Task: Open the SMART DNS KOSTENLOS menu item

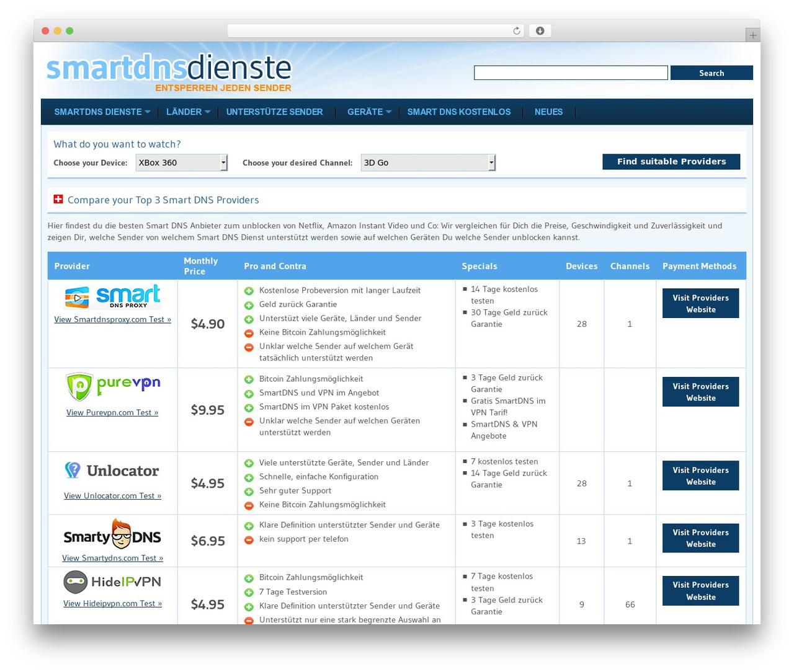Action: [x=459, y=112]
